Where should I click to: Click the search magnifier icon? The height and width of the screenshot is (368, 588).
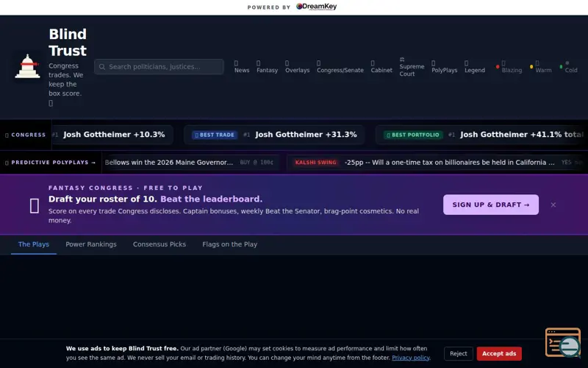tap(102, 67)
